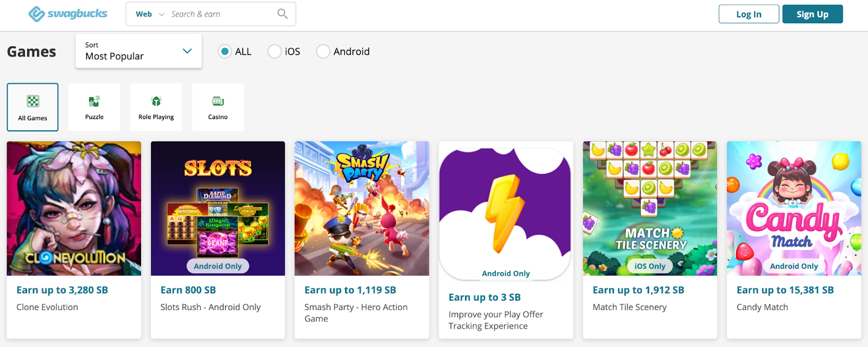The image size is (868, 347).
Task: Click the Sign Up button
Action: point(812,14)
